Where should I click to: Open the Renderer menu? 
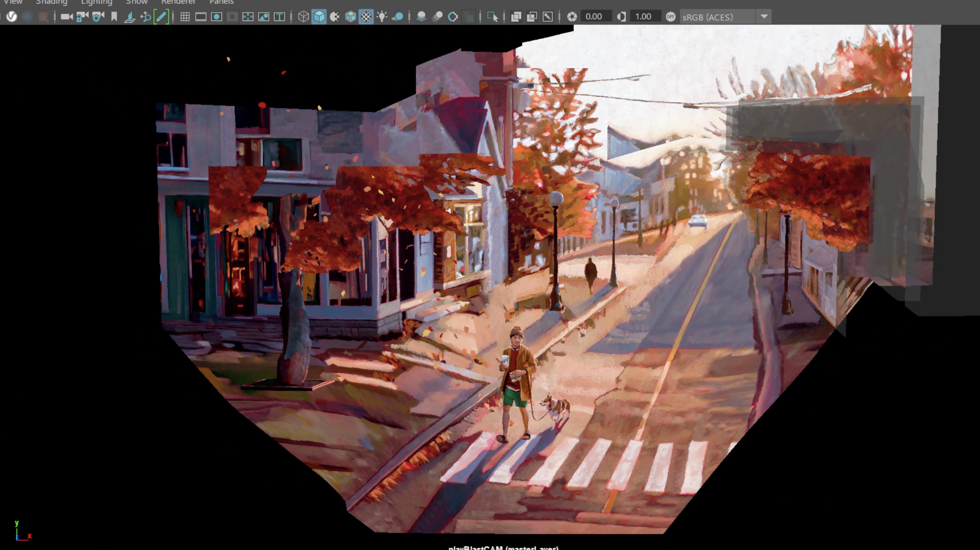point(178,2)
